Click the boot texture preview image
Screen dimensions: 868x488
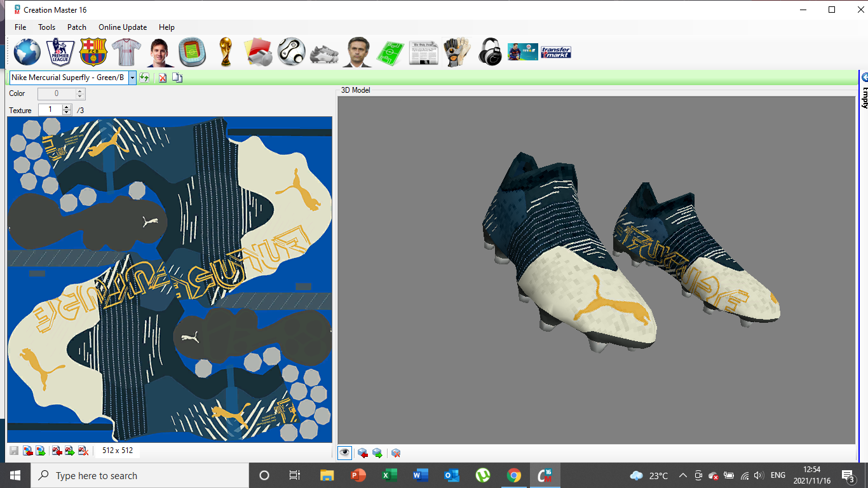click(170, 280)
